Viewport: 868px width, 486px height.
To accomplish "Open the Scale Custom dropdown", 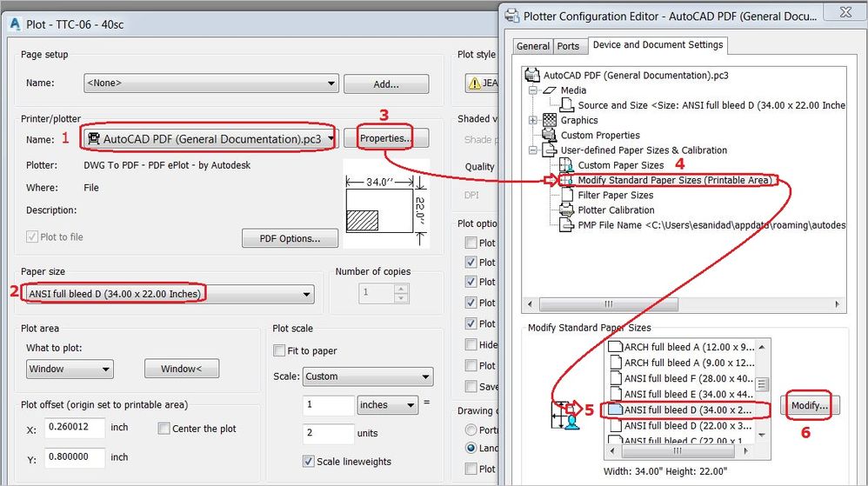I will click(x=368, y=376).
